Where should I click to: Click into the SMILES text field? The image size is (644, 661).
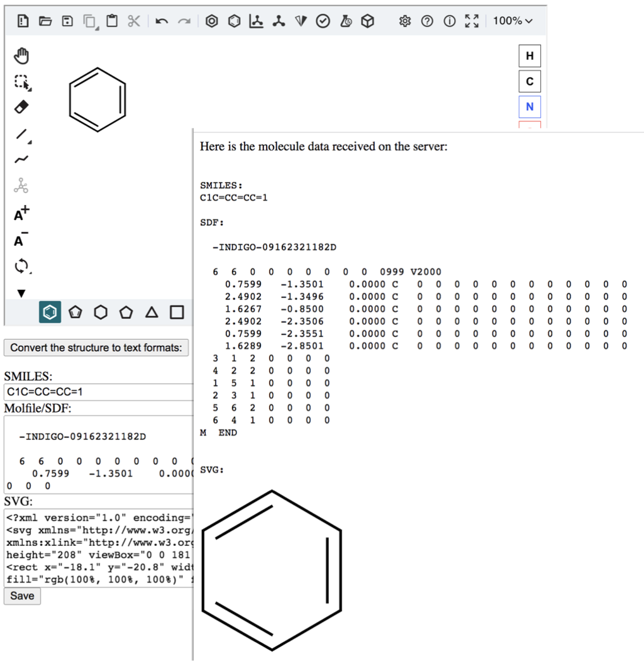click(x=97, y=392)
